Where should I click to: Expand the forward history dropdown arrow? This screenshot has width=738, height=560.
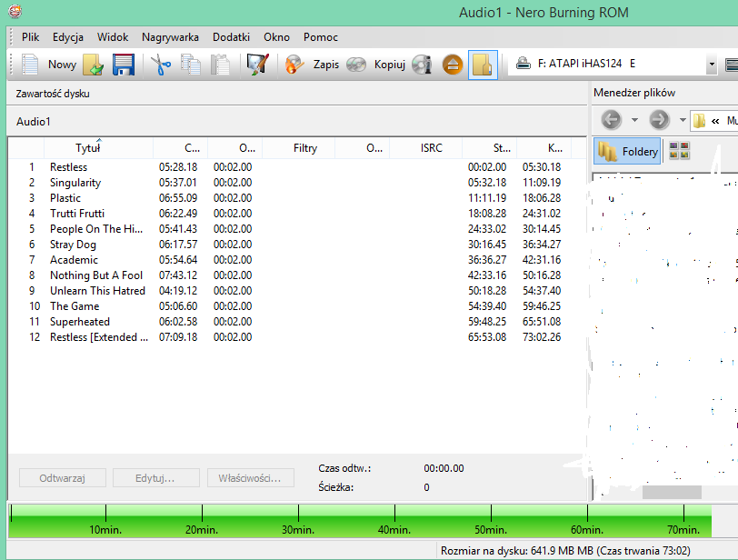pyautogui.click(x=683, y=120)
